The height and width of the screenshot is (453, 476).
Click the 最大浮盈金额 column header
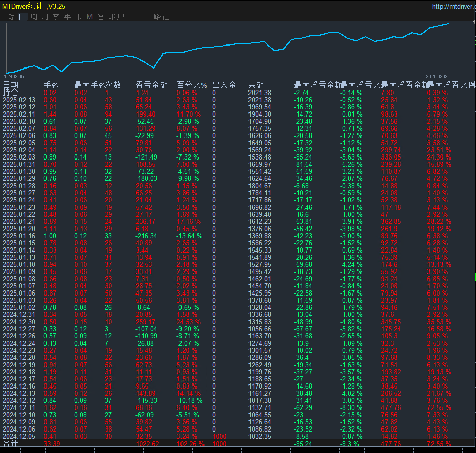pos(405,85)
